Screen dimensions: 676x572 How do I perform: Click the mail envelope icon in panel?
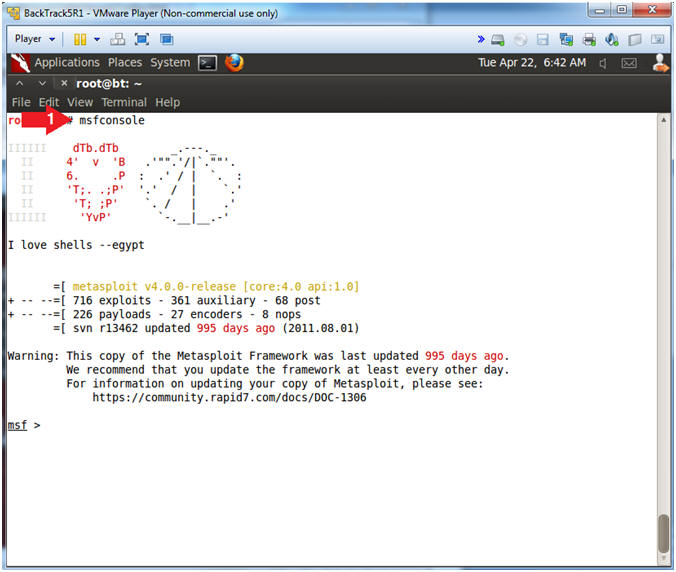pyautogui.click(x=629, y=64)
